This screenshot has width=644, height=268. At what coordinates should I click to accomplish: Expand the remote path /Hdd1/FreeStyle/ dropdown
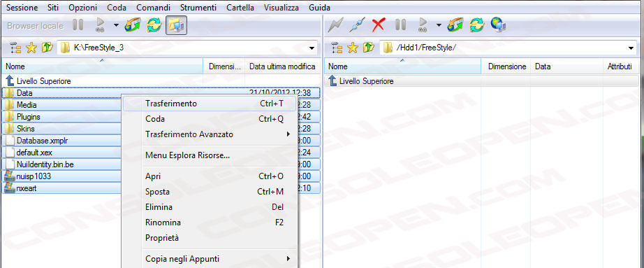point(631,48)
